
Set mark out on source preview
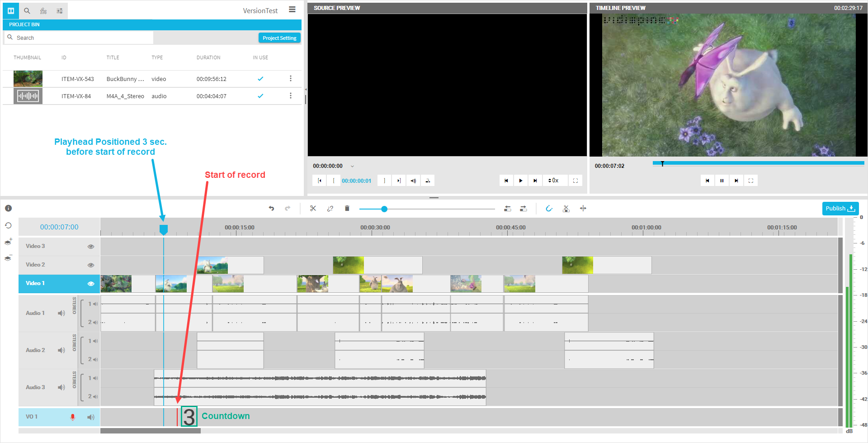[384, 181]
